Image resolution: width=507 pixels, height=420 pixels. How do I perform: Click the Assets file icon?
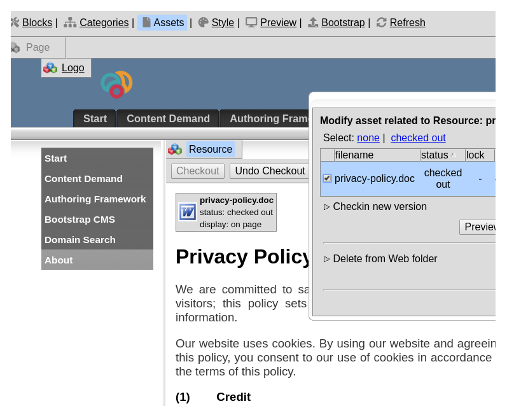click(146, 22)
